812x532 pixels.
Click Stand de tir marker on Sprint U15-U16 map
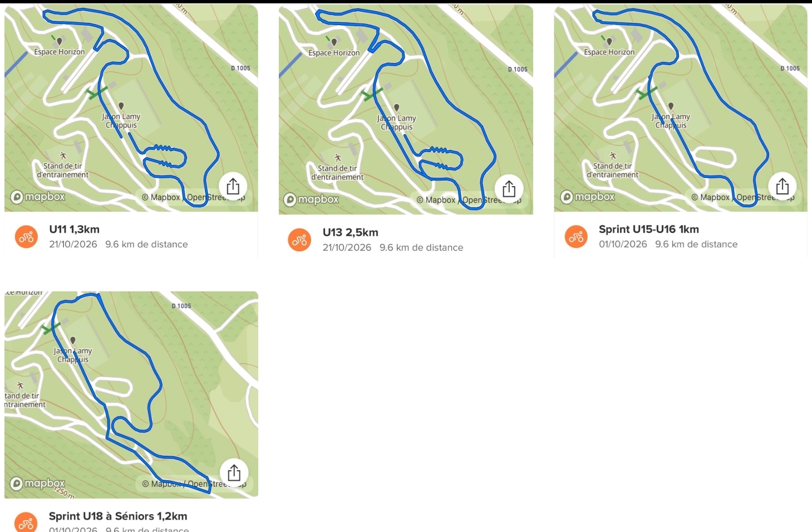coord(613,156)
